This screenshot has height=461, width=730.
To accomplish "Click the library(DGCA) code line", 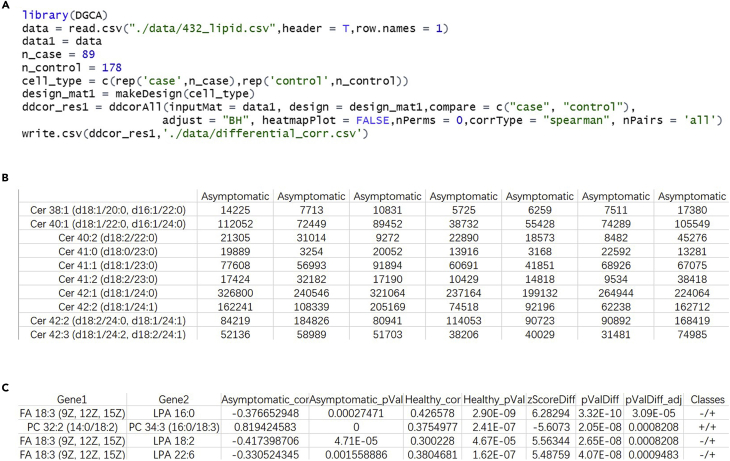I will tap(65, 15).
